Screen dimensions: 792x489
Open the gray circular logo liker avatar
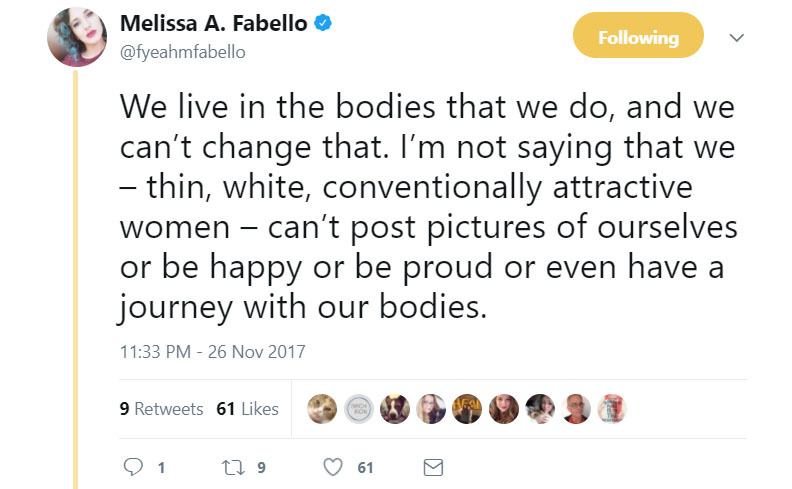[x=358, y=408]
